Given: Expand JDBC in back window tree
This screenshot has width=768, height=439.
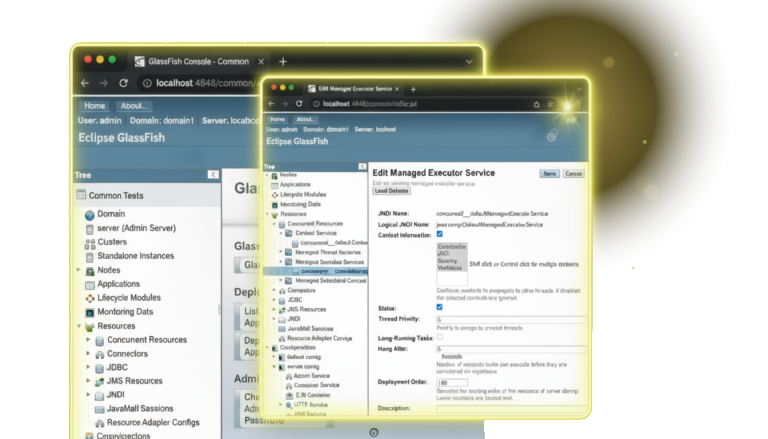Looking at the screenshot, I should click(88, 367).
